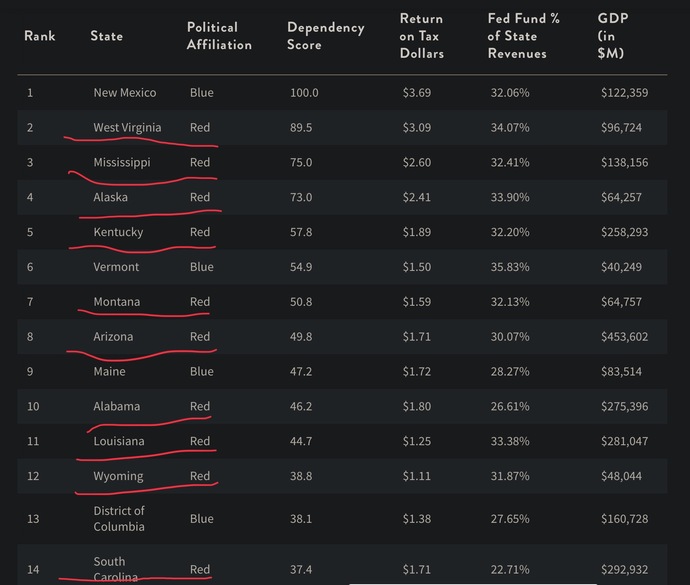
Task: Click Alaska's dependency score 73.0
Action: [301, 197]
